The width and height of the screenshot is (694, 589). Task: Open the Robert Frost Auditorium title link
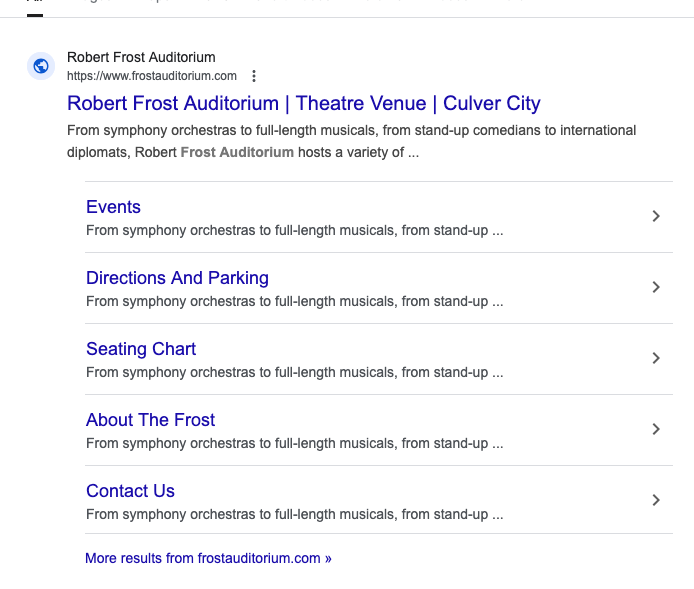303,103
